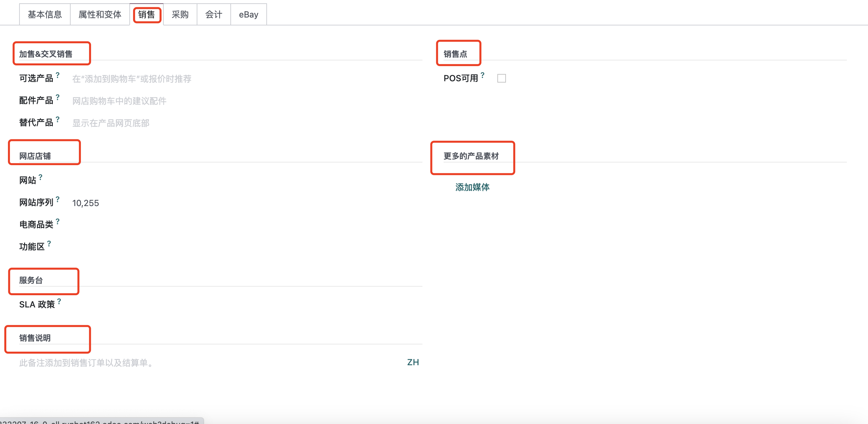Select the 销售 tab
The height and width of the screenshot is (424, 868).
[147, 15]
